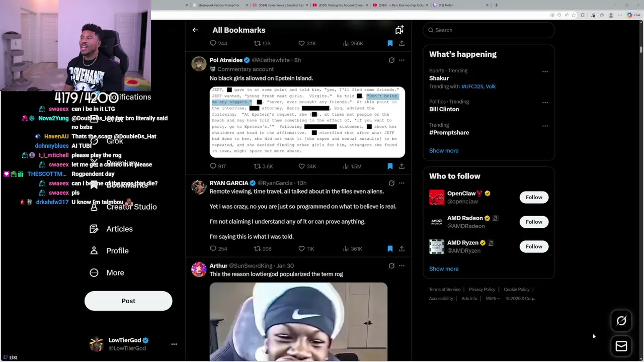Open more options on RYAN GARCIA post
Image resolution: width=644 pixels, height=362 pixels.
[401, 183]
